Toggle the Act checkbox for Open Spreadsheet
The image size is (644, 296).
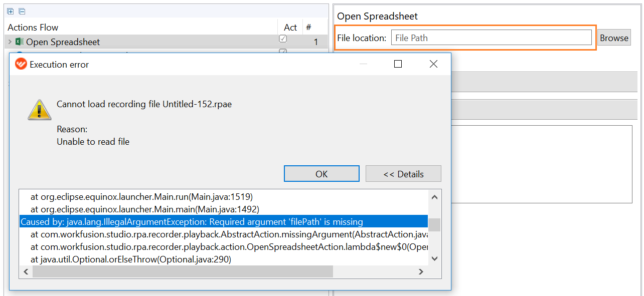(283, 39)
